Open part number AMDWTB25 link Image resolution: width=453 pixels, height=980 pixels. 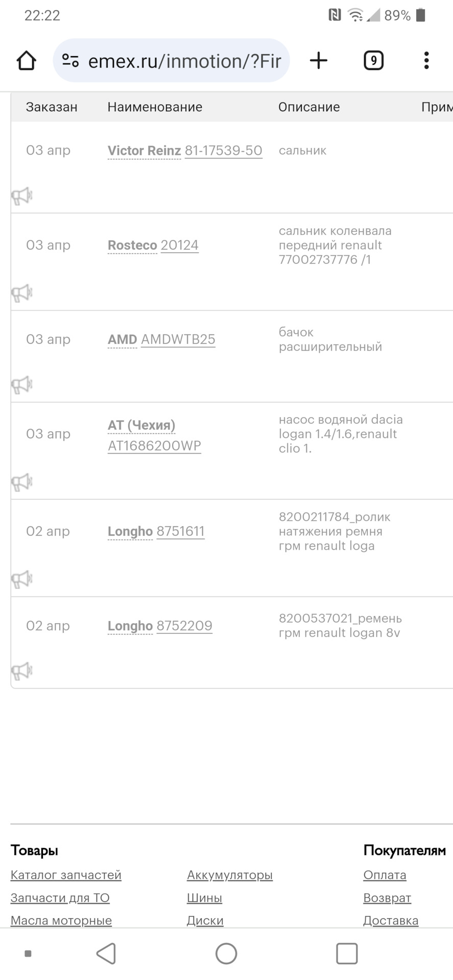tap(178, 339)
